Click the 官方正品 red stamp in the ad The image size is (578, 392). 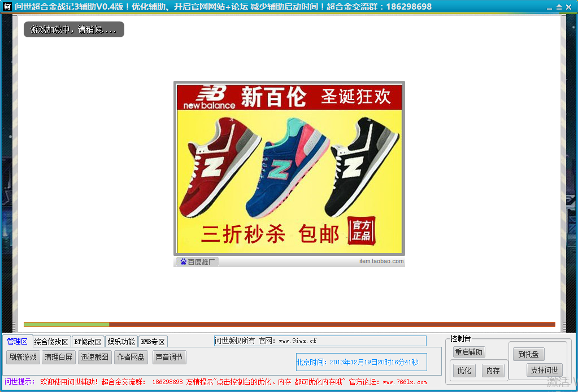[361, 230]
